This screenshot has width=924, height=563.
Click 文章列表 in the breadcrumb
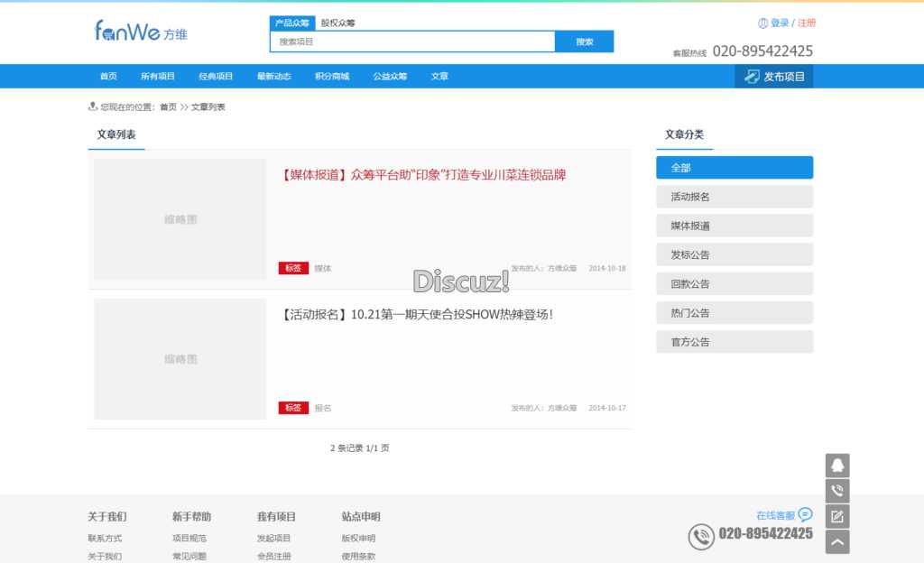[208, 106]
